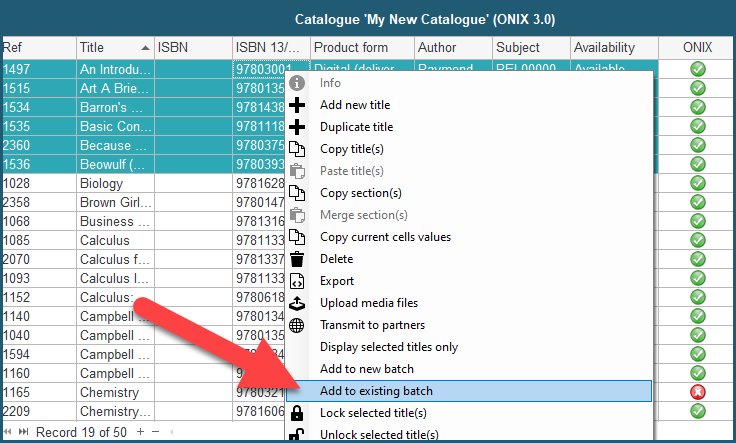
Task: Select An Introdu... title cell
Action: (115, 69)
